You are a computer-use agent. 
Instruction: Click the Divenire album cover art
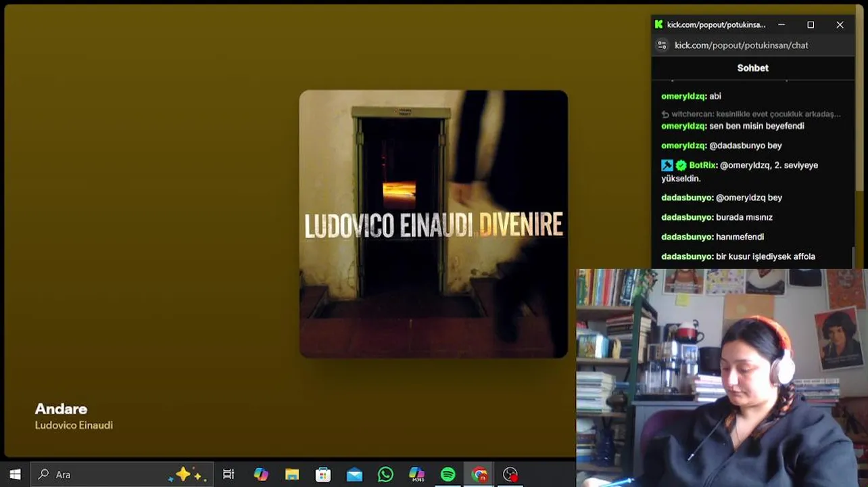click(433, 224)
